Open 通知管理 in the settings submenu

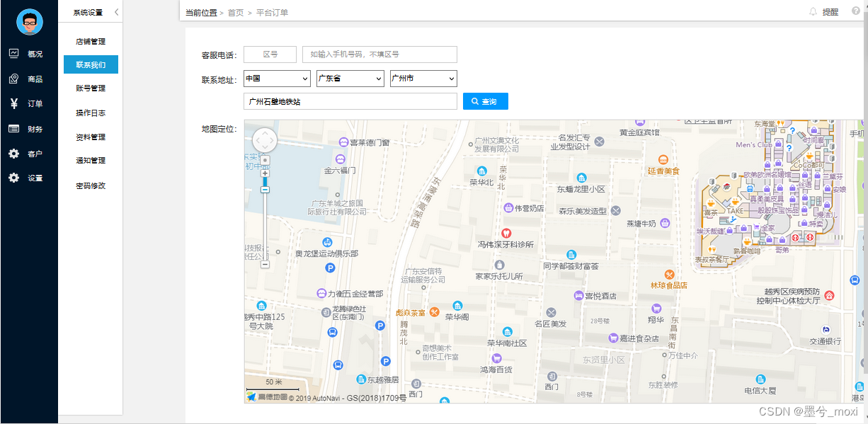[91, 161]
